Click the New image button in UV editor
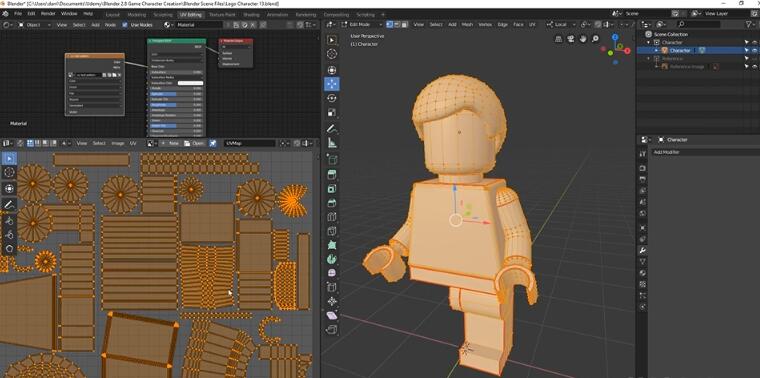 [x=170, y=143]
